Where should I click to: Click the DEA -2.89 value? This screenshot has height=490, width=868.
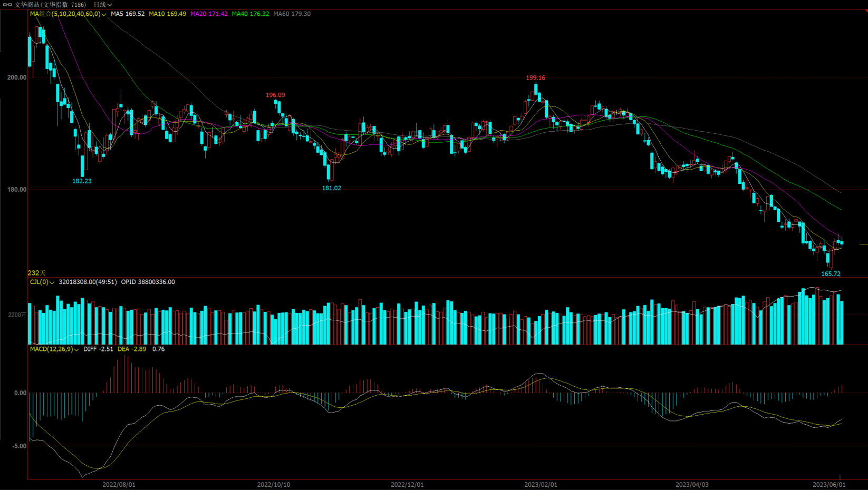(132, 349)
